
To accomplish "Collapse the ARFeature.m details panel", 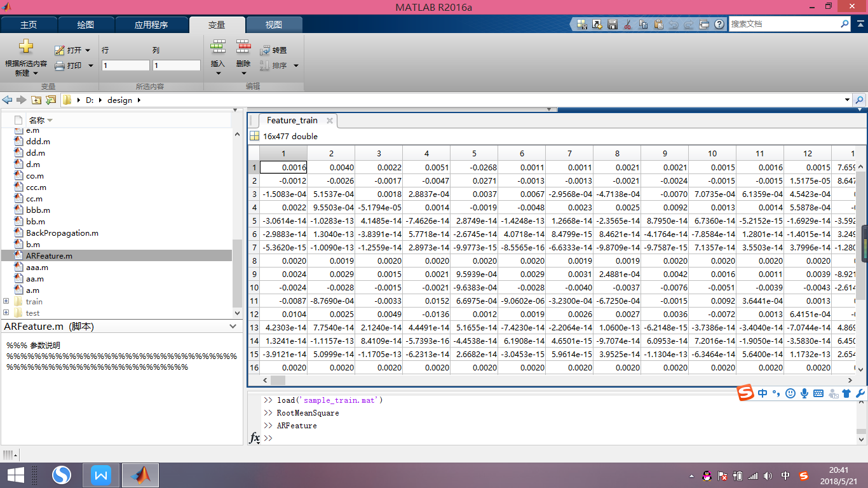I will (233, 326).
